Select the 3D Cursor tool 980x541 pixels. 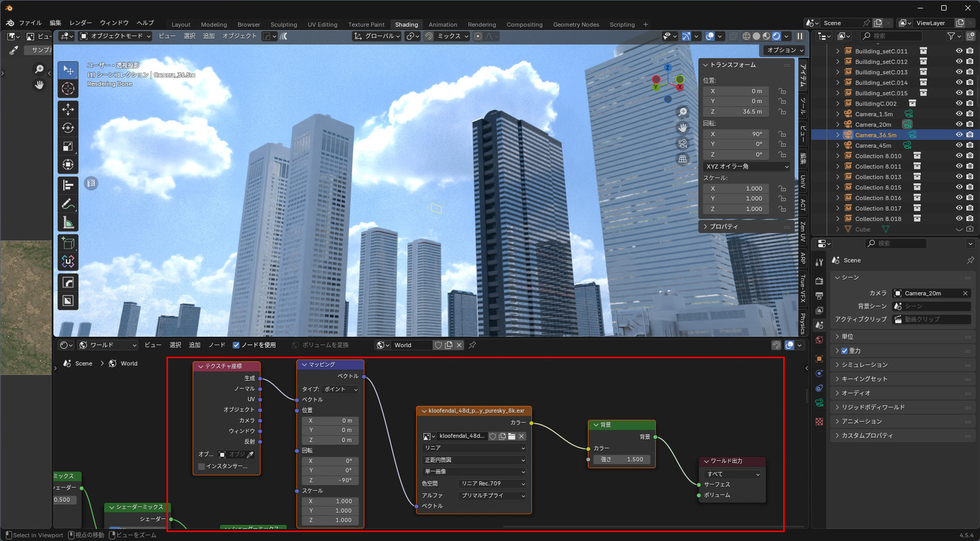pos(68,89)
